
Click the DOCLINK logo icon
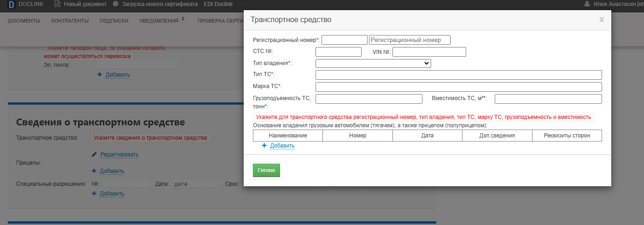(12, 4)
